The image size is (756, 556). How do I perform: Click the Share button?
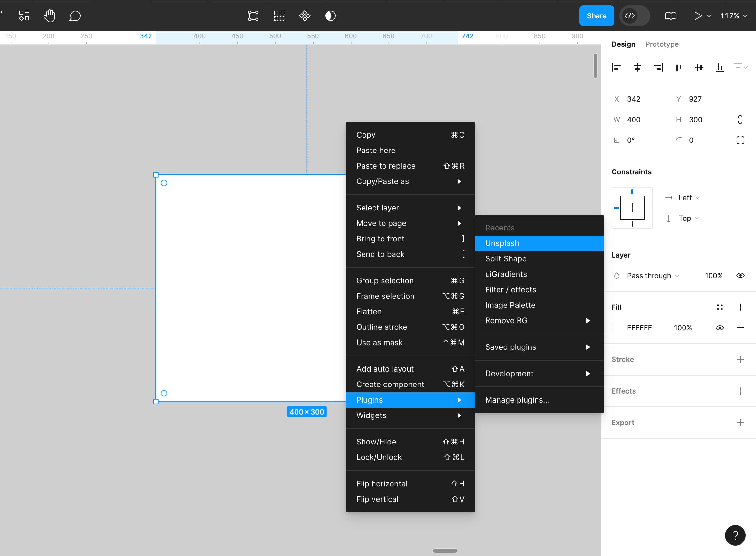596,16
